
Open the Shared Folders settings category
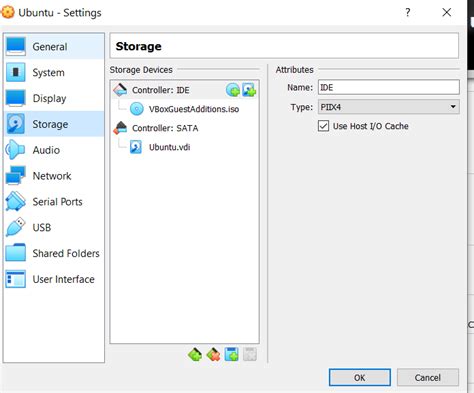[54, 253]
